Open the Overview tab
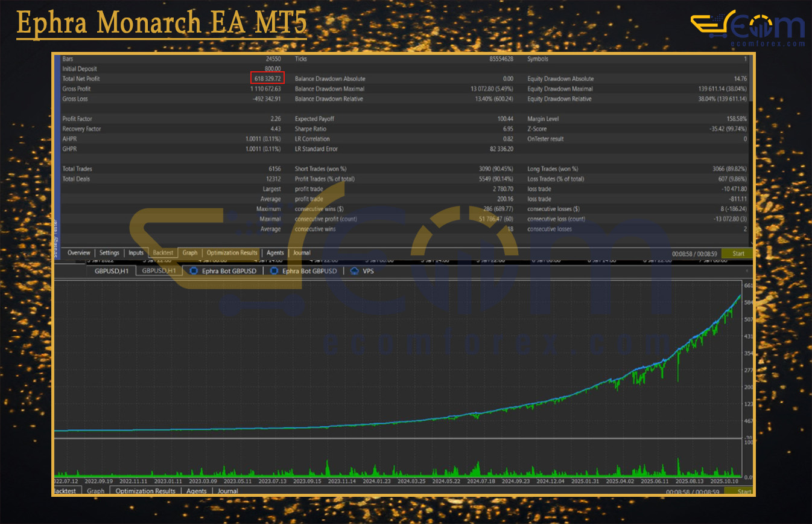Screen dimensions: 812x524 (x=78, y=253)
